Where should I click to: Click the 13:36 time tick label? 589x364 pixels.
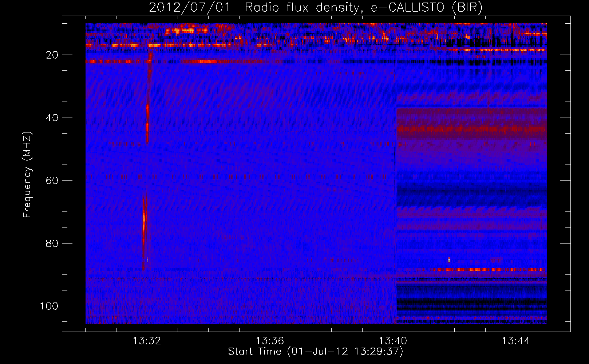pyautogui.click(x=270, y=341)
